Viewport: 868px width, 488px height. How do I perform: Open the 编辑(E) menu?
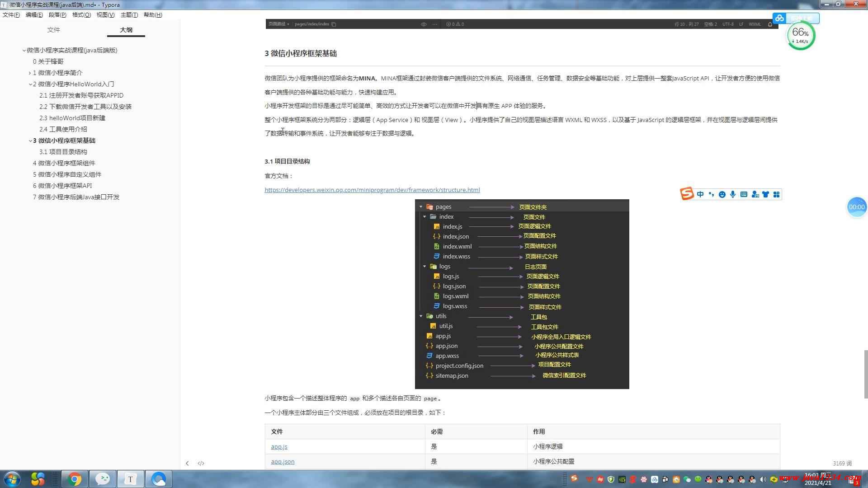(x=34, y=15)
